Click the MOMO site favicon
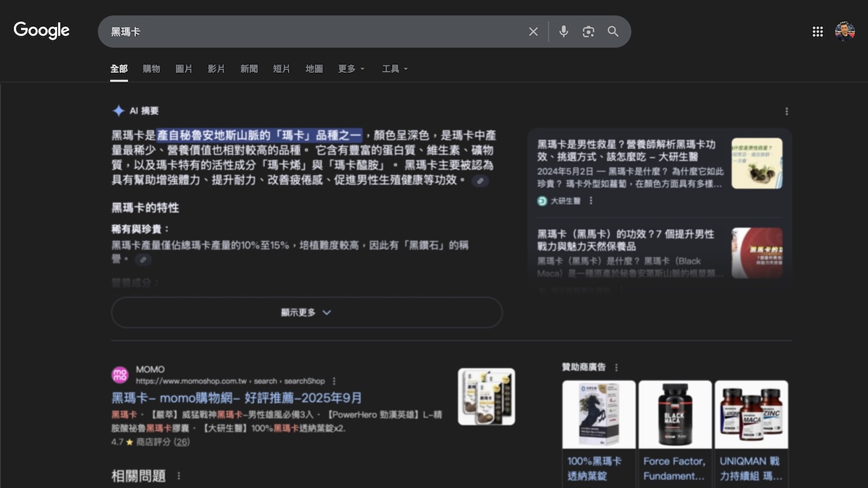868x488 pixels. point(119,374)
